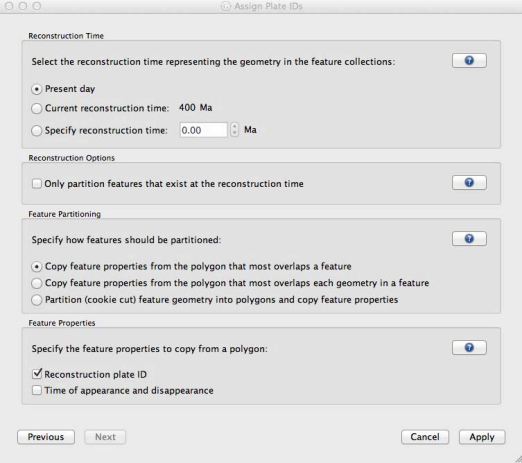522x463 pixels.
Task: Select Current reconstruction time option
Action: click(36, 108)
